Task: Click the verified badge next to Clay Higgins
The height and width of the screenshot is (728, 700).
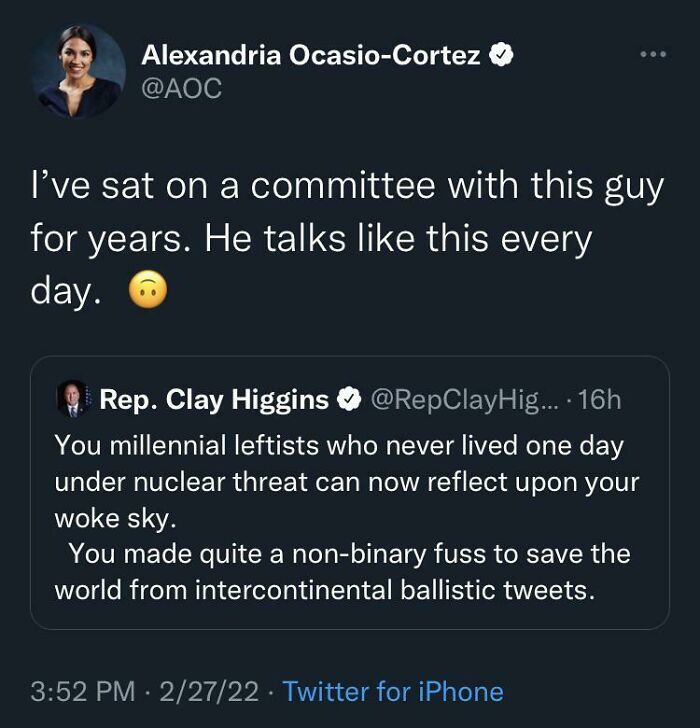Action: pyautogui.click(x=347, y=400)
